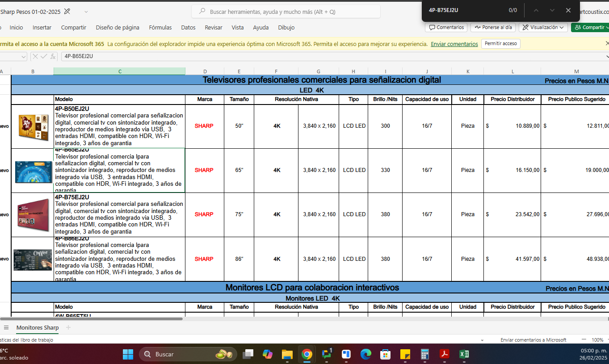
Task: Open the Compartir ribbon tab
Action: tap(74, 27)
